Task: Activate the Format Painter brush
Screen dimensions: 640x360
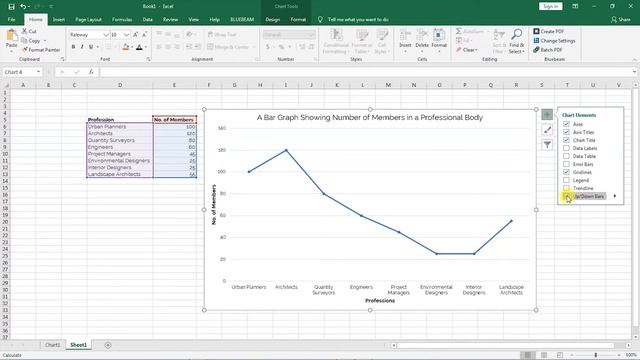Action: pos(24,49)
